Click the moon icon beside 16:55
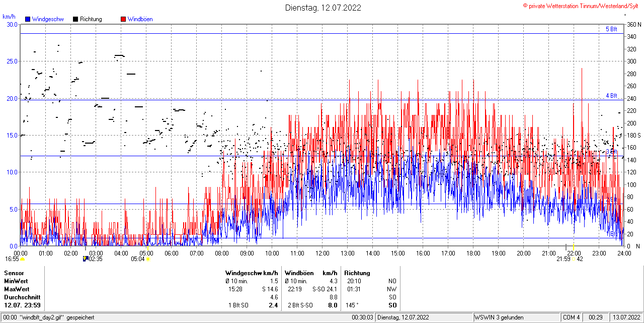This screenshot has width=644, height=323. pyautogui.click(x=22, y=259)
